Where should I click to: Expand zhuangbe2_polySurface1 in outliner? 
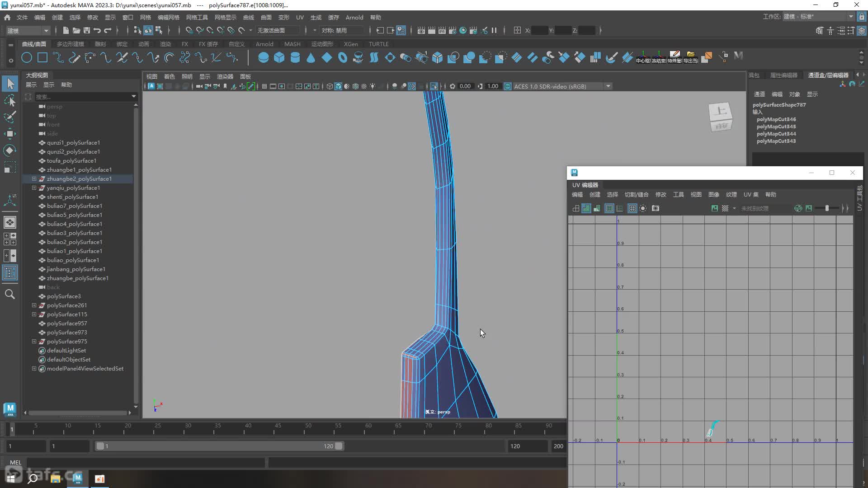34,179
